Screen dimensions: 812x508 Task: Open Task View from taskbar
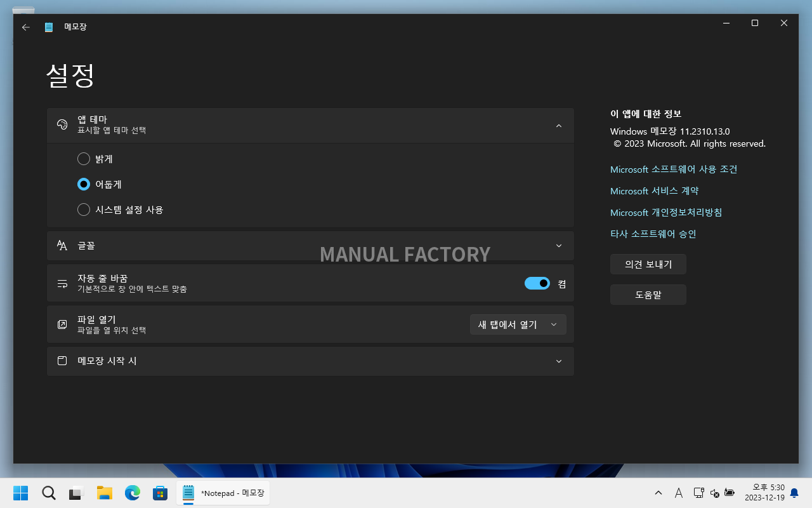77,493
